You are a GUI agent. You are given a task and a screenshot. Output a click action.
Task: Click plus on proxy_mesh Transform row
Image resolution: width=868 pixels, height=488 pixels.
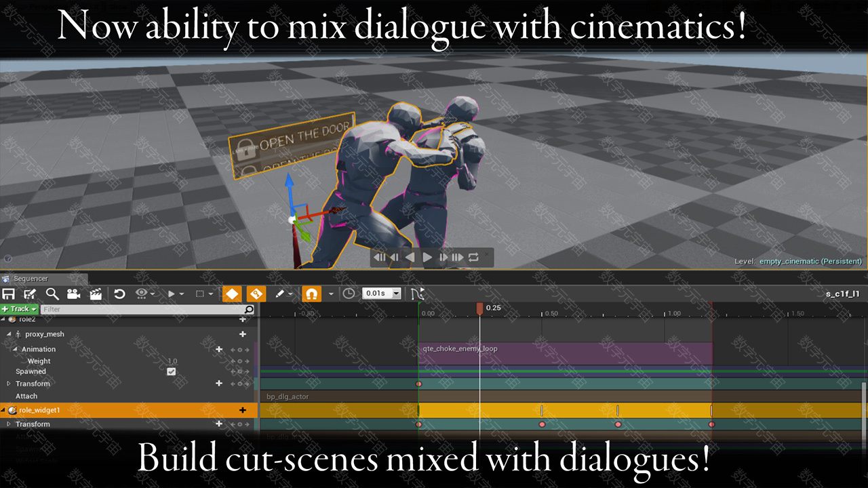click(x=219, y=384)
